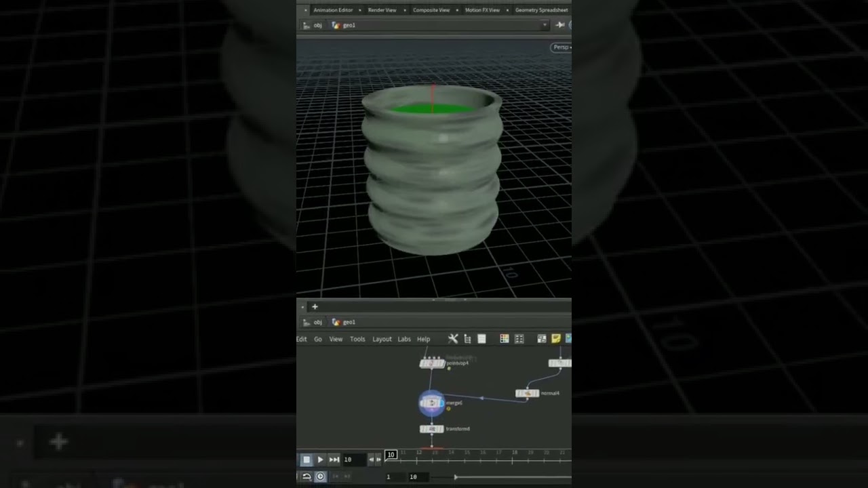This screenshot has height=488, width=868.
Task: Open the color palette icon
Action: tap(505, 339)
